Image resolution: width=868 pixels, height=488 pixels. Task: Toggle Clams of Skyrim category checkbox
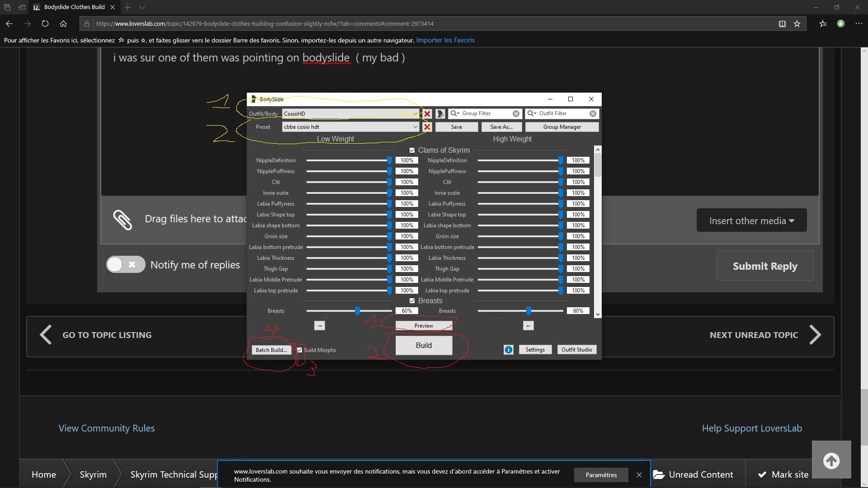coord(412,150)
